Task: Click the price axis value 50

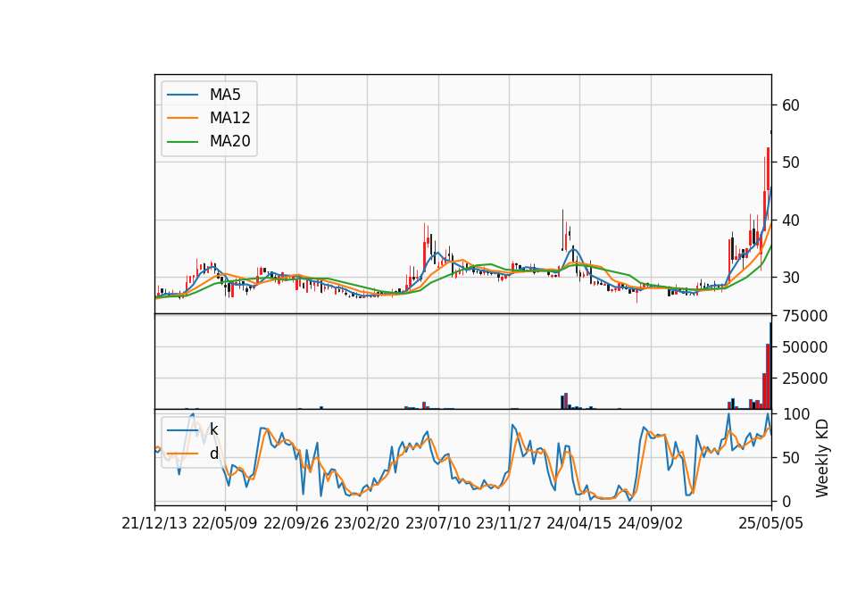Action: click(791, 162)
